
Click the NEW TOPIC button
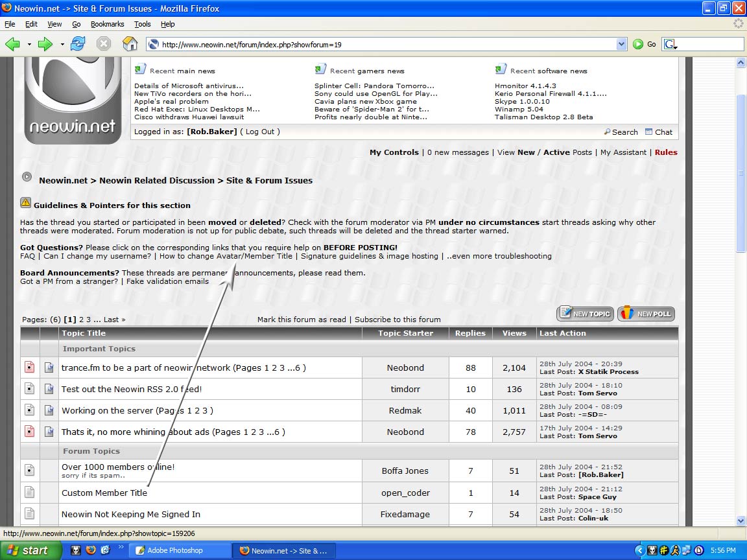point(585,313)
